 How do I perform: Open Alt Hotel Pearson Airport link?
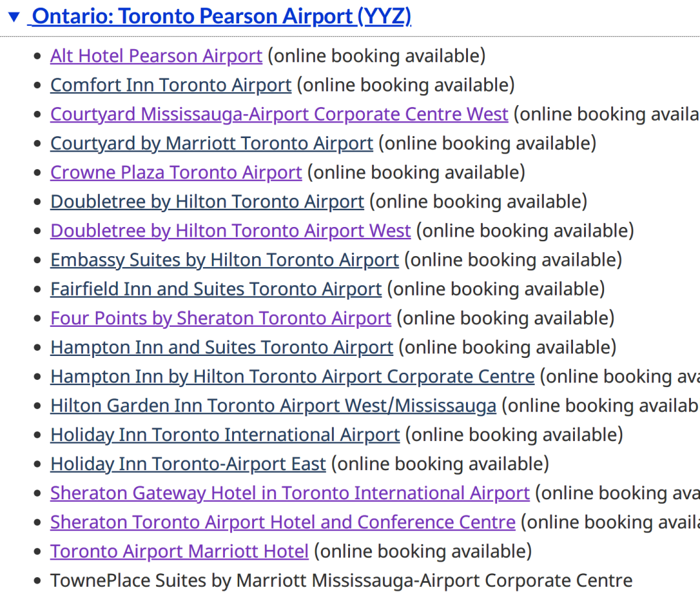[x=156, y=56]
